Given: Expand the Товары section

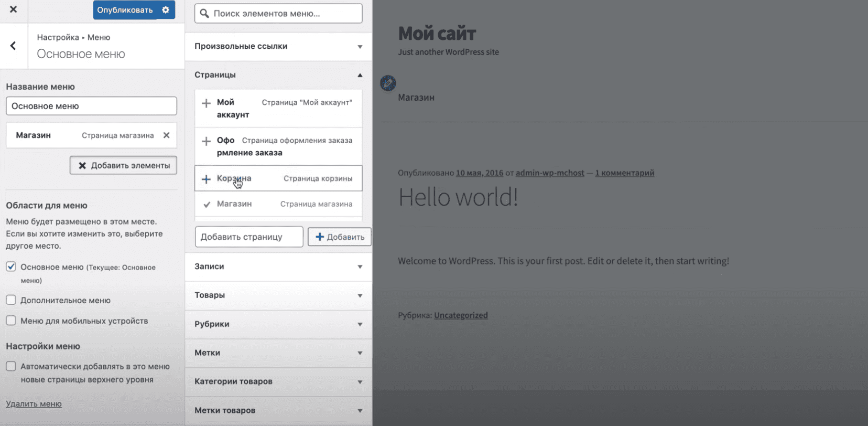Looking at the screenshot, I should (x=278, y=295).
